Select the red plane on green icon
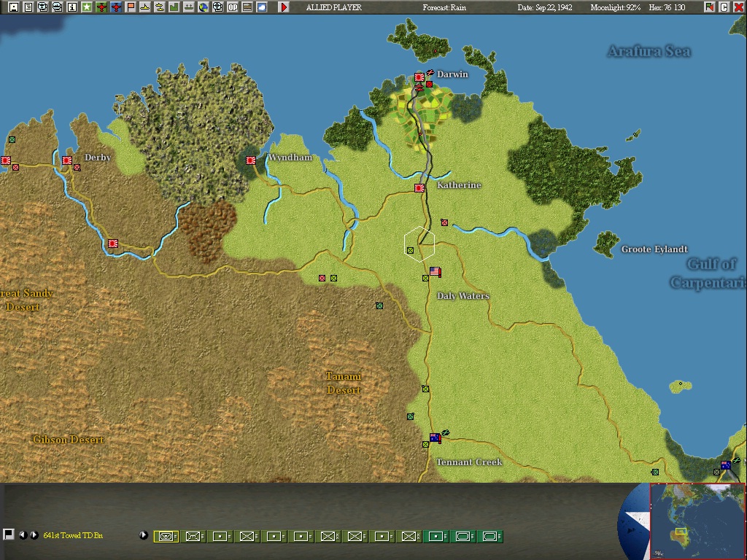Screen dimensions: 747x560 pyautogui.click(x=101, y=7)
